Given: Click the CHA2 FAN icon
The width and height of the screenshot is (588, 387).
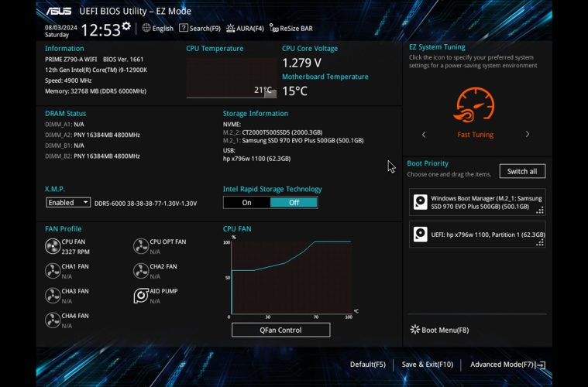Looking at the screenshot, I should tap(141, 271).
